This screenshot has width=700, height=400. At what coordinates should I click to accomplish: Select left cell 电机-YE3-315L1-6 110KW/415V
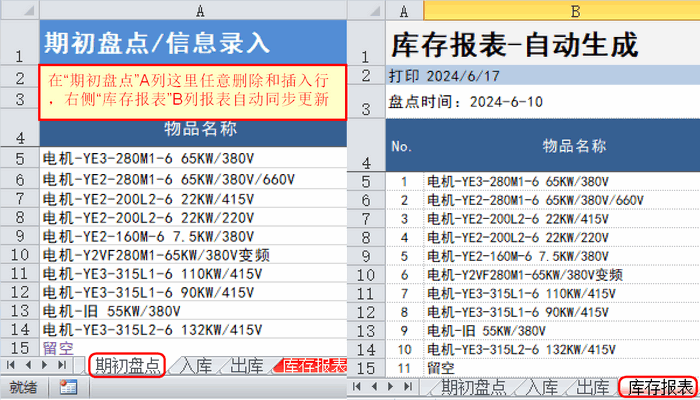coord(193,273)
